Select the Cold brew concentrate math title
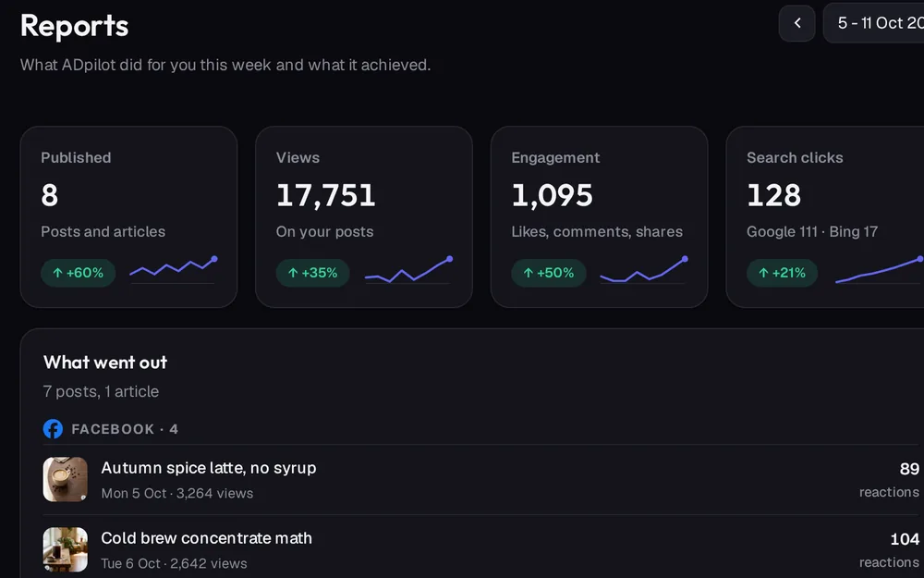The height and width of the screenshot is (578, 924). (x=206, y=538)
